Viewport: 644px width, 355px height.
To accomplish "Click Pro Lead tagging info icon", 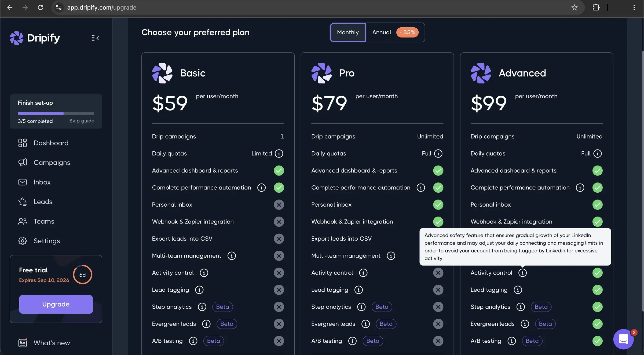I will (x=358, y=290).
